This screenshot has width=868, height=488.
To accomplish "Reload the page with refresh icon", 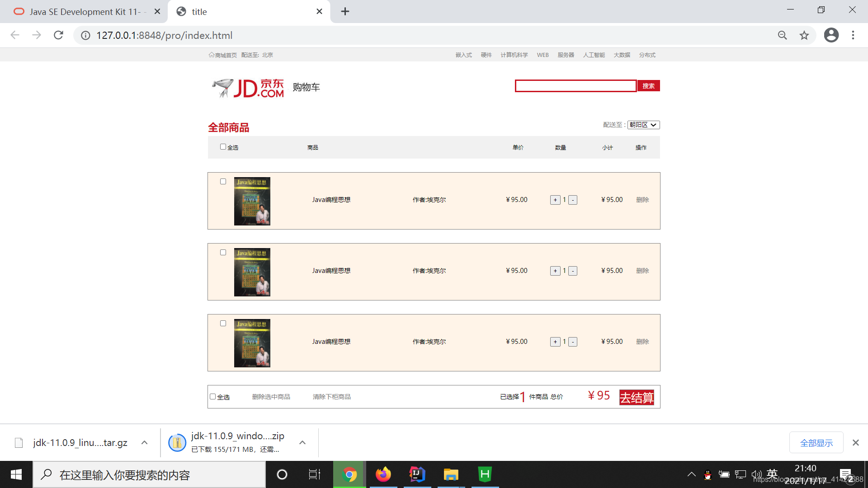I will click(x=58, y=35).
